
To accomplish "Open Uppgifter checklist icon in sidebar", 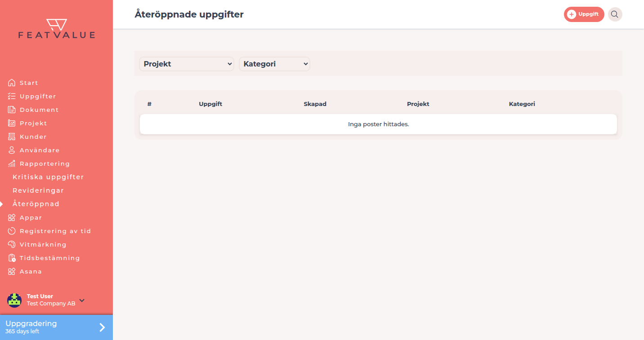I will click(x=12, y=96).
